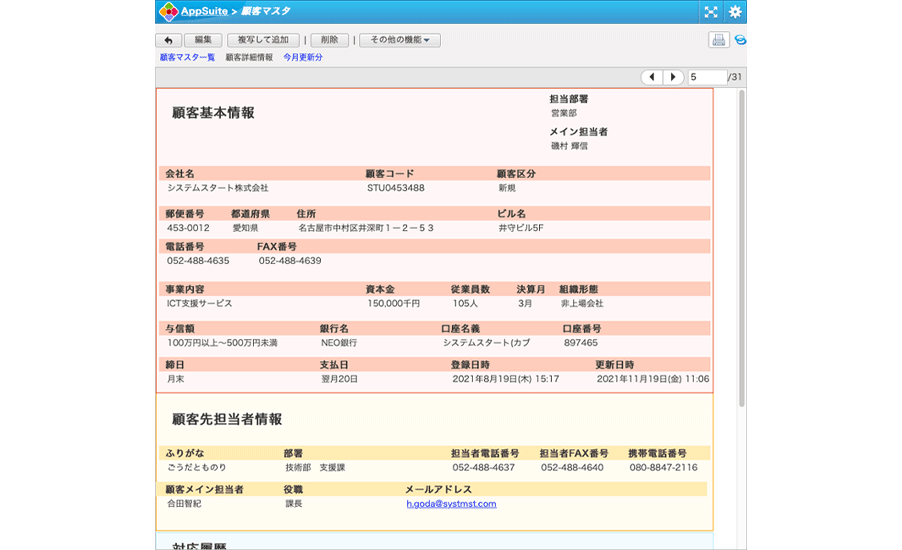902x550 pixels.
Task: Switch to the 今月更新分 view
Action: point(302,58)
